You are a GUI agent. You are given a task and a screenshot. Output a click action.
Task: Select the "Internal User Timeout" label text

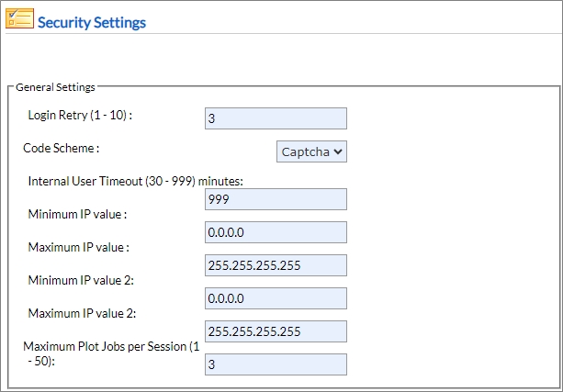(135, 181)
